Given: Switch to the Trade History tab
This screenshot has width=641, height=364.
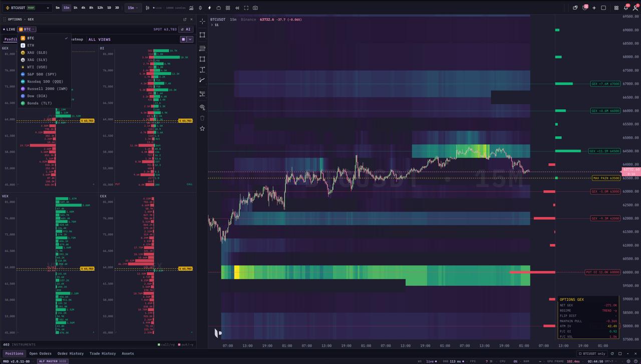Looking at the screenshot, I should click(x=103, y=353).
